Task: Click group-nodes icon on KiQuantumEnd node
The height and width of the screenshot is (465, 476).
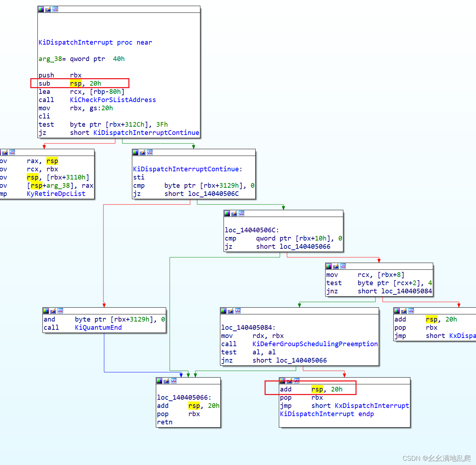Action: coord(60,311)
